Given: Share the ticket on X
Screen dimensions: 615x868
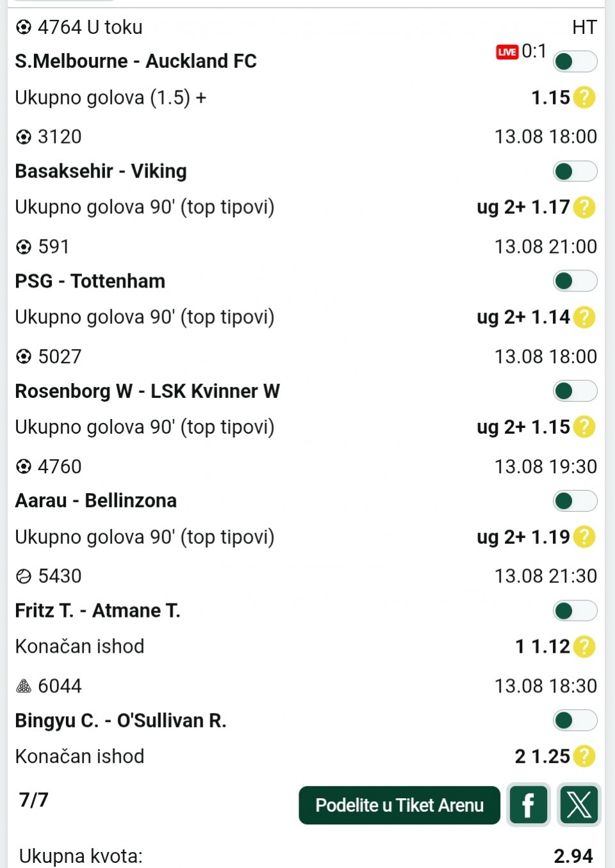Looking at the screenshot, I should coord(579,805).
